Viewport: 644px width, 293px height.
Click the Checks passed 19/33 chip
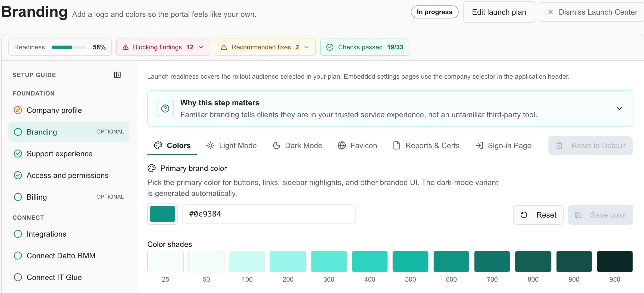pyautogui.click(x=365, y=47)
